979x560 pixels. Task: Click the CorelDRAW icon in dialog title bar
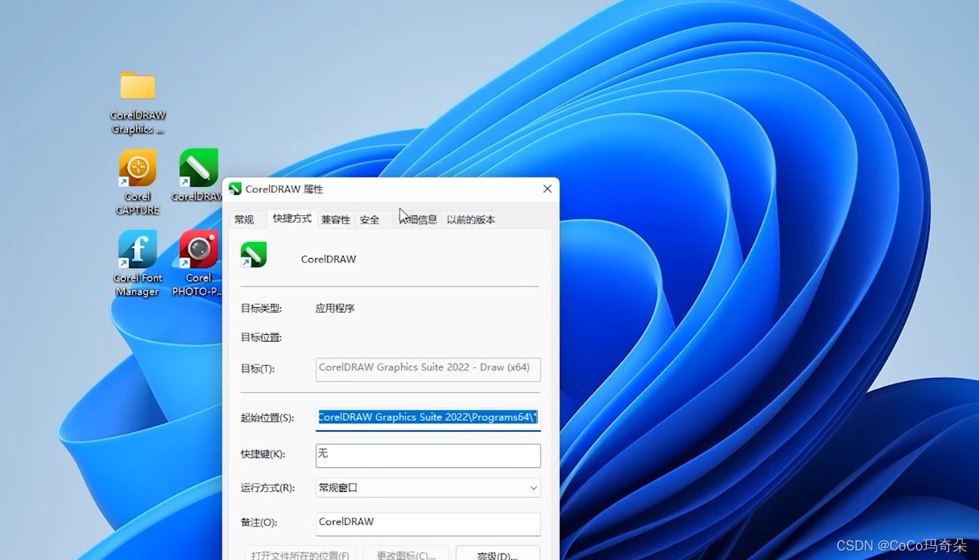(x=235, y=189)
